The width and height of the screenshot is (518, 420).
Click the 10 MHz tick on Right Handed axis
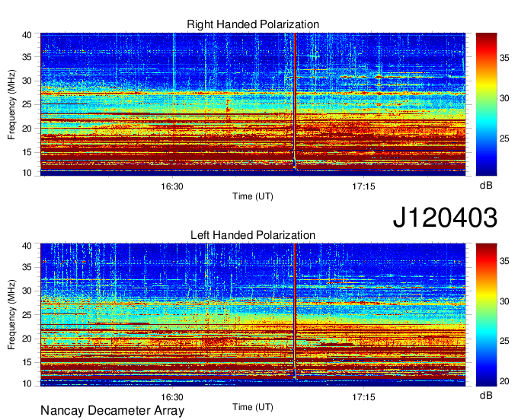click(x=27, y=173)
